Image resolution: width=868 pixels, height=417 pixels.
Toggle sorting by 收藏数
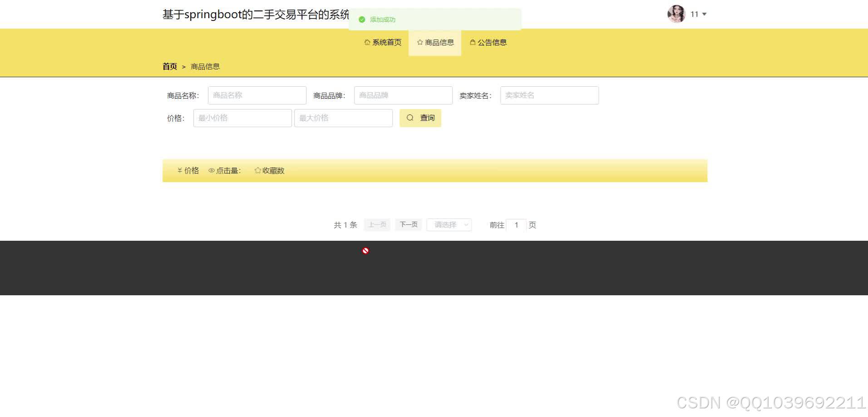[x=273, y=170]
